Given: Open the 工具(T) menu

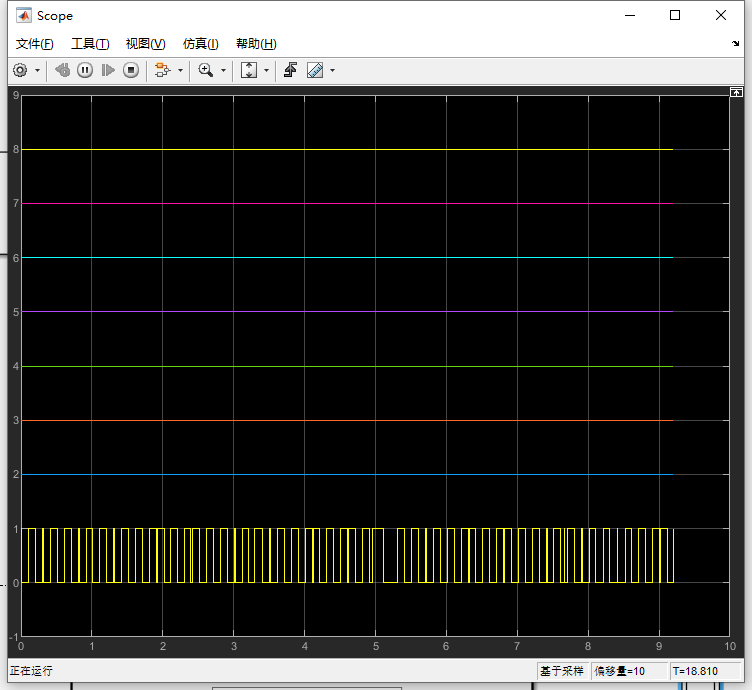Looking at the screenshot, I should 90,44.
